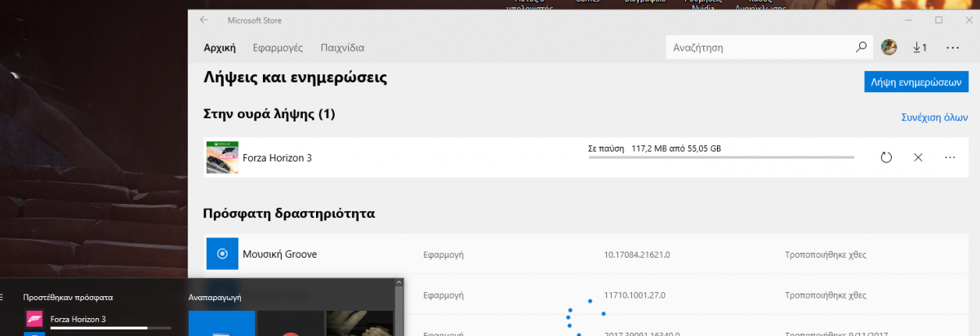Click Συνέχιση όλων link
This screenshot has width=980, height=336.
pos(934,117)
